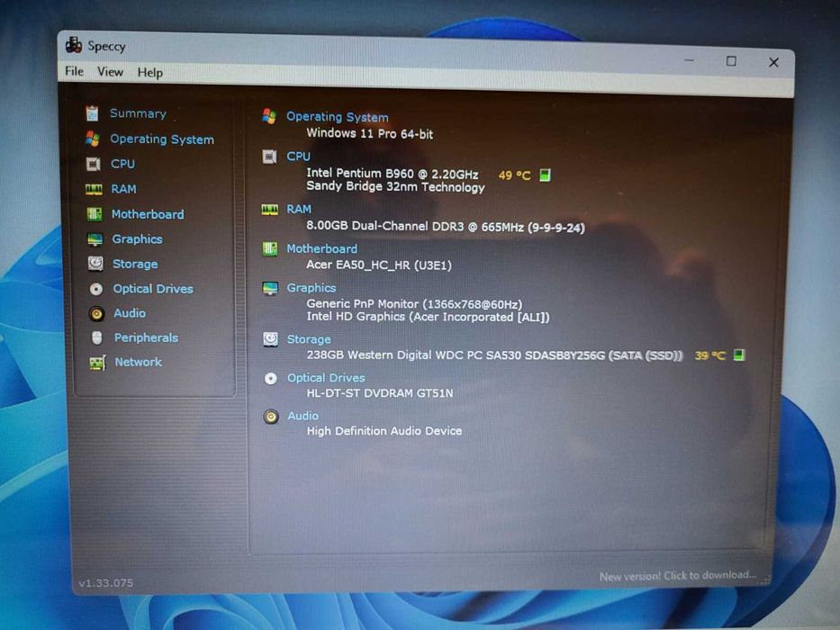Click Graphics heading link in summary
The width and height of the screenshot is (840, 630).
[x=312, y=288]
